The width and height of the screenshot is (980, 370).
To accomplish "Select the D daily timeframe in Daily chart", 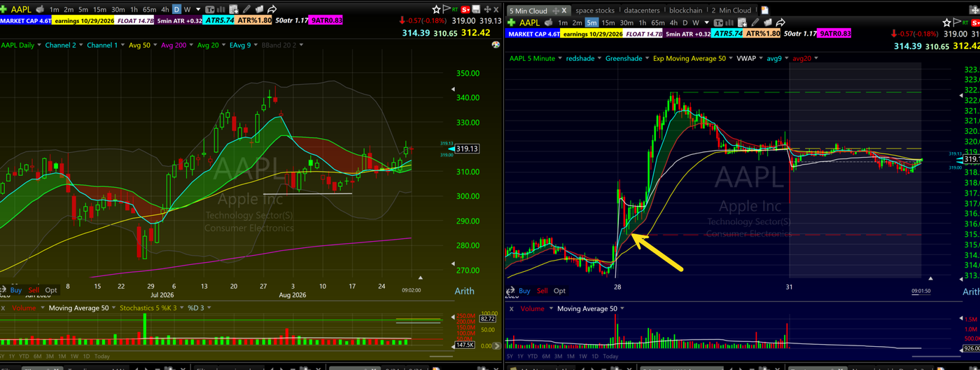I will (x=177, y=10).
